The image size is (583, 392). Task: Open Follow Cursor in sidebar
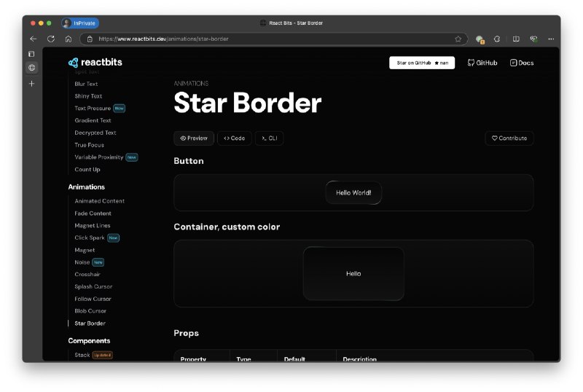click(x=93, y=299)
